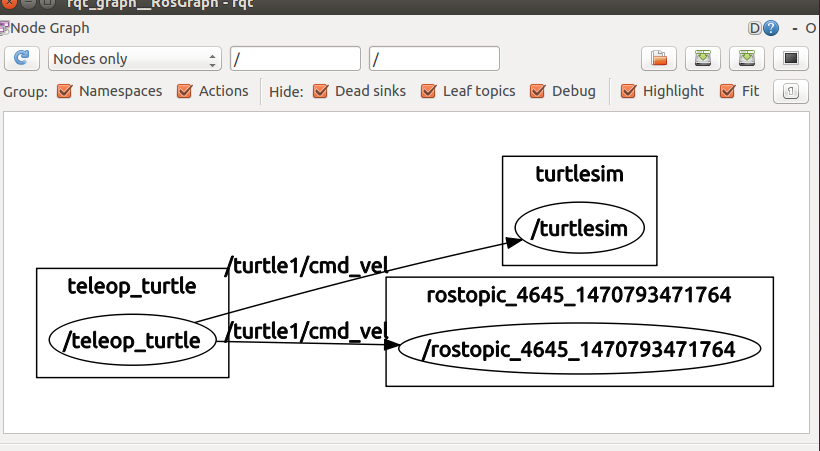
Task: Click the topic filter text field
Action: click(x=434, y=59)
